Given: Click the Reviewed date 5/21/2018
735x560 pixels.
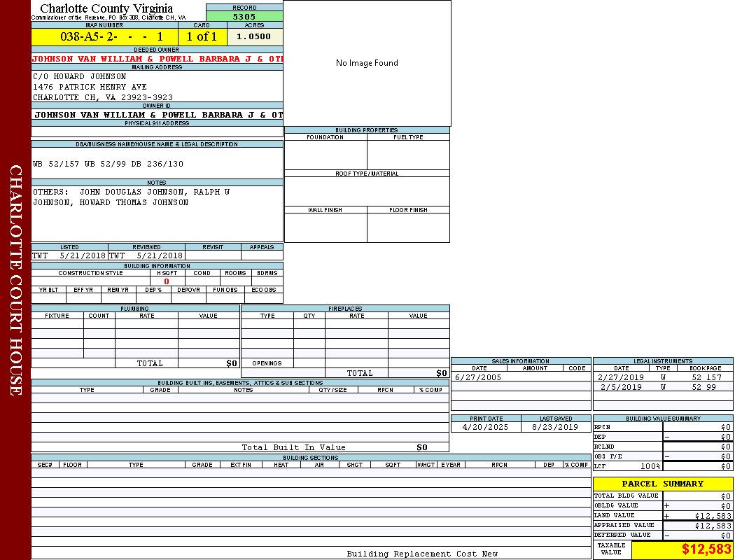Looking at the screenshot, I should 159,256.
